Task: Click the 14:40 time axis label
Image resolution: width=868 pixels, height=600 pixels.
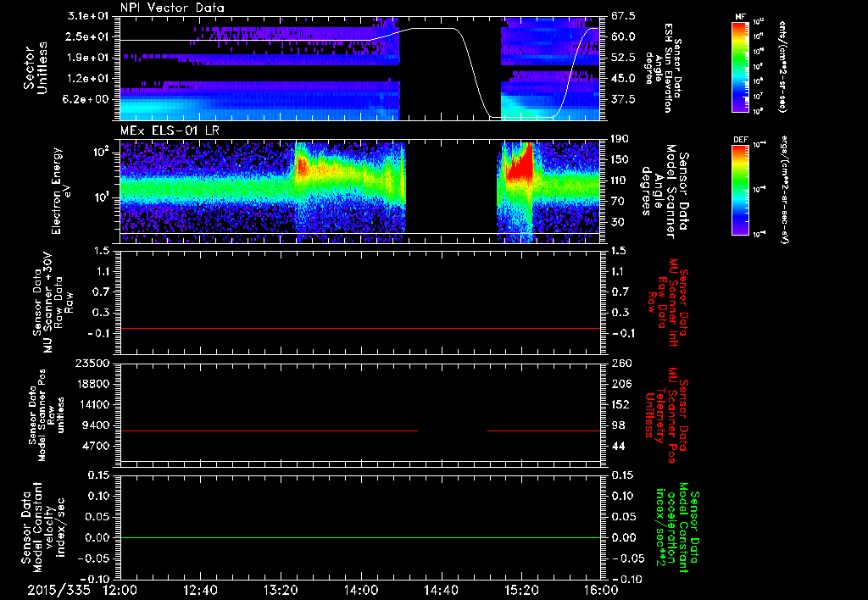Action: pos(441,590)
